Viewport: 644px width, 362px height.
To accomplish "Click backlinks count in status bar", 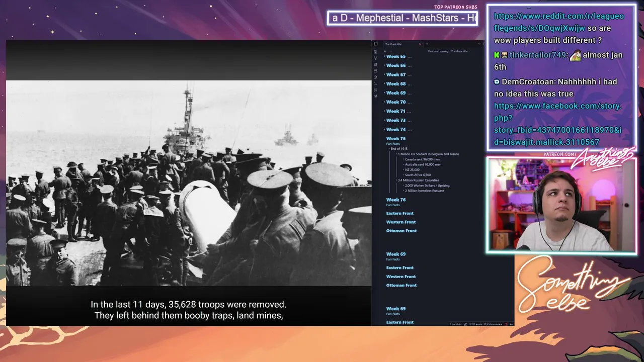I will (x=456, y=324).
